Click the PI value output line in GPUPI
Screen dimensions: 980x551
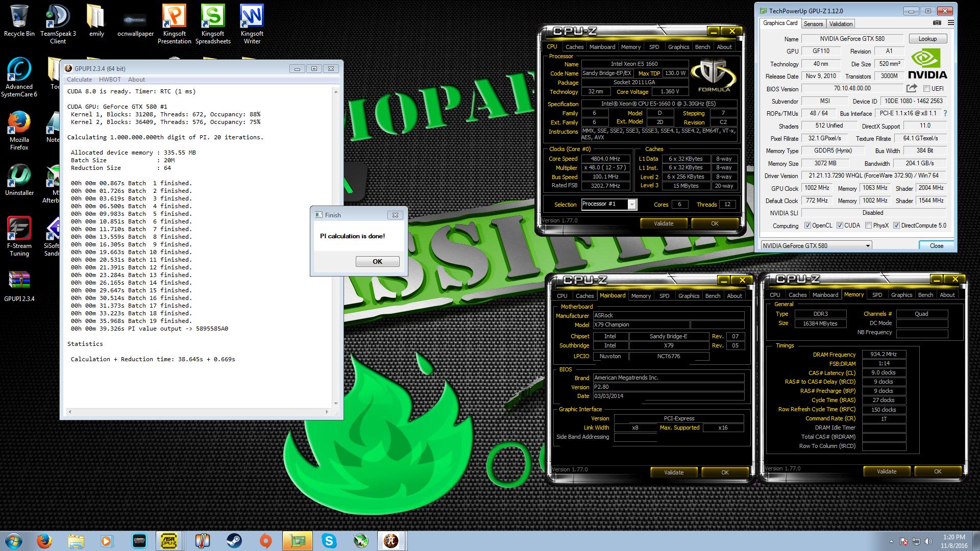[150, 329]
